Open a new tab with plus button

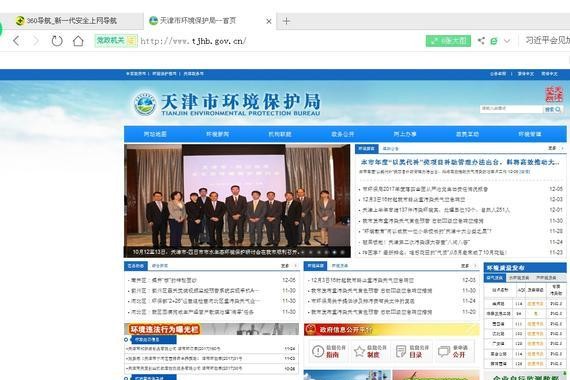[286, 21]
